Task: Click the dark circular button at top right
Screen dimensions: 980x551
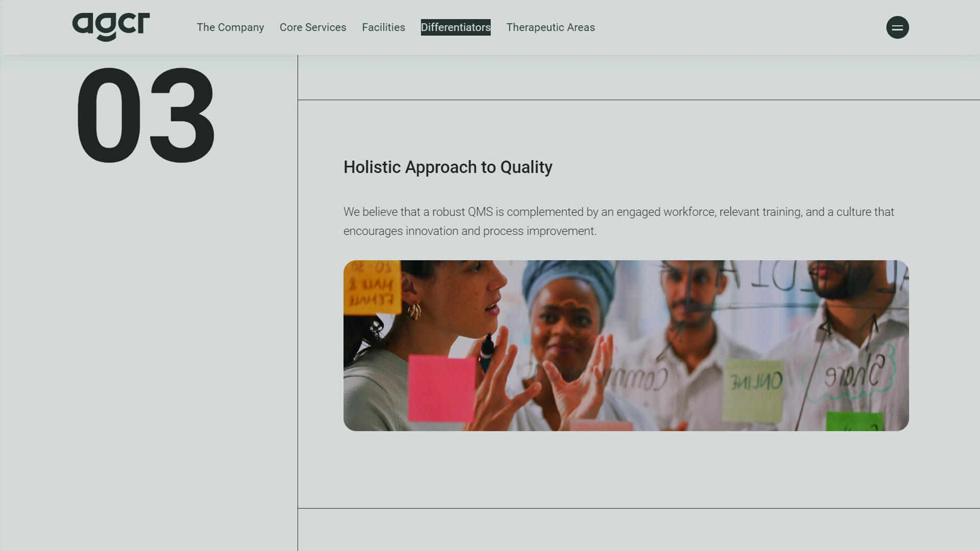Action: tap(898, 27)
